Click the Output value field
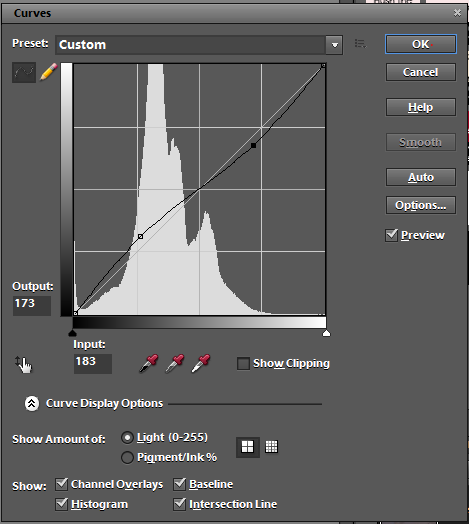 click(32, 305)
